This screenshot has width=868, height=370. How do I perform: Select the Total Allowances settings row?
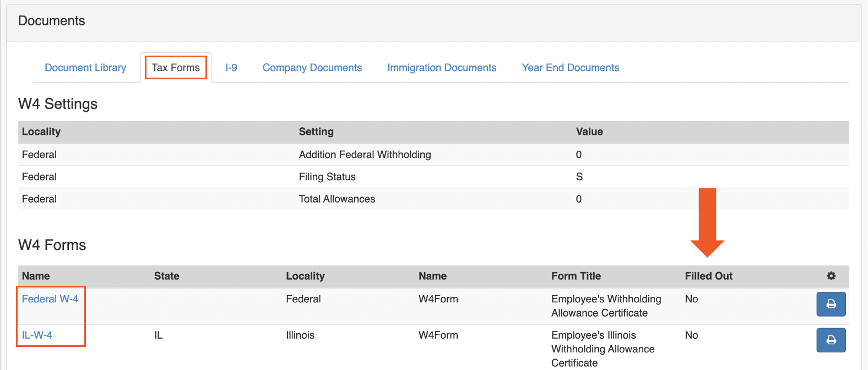[x=337, y=199]
